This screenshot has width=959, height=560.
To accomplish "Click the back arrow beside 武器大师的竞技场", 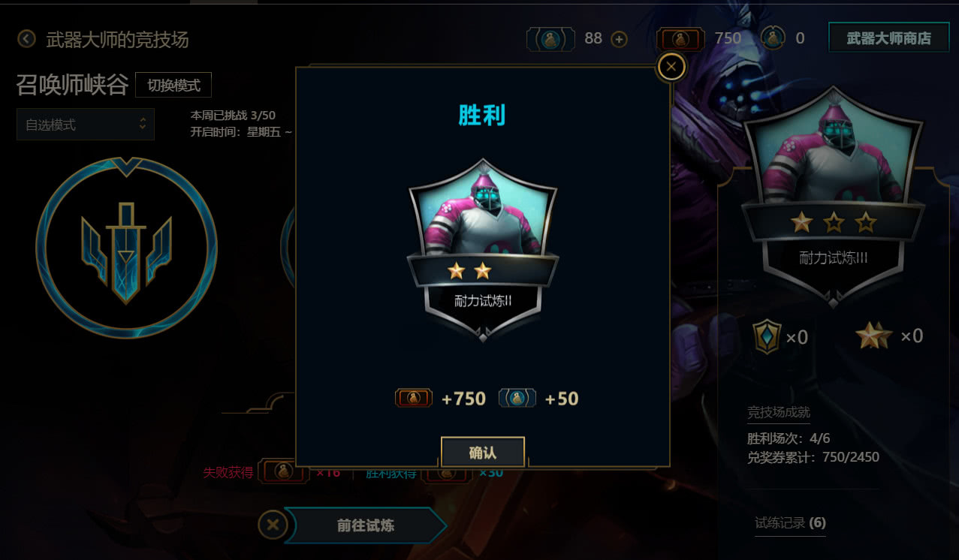I will pos(27,38).
